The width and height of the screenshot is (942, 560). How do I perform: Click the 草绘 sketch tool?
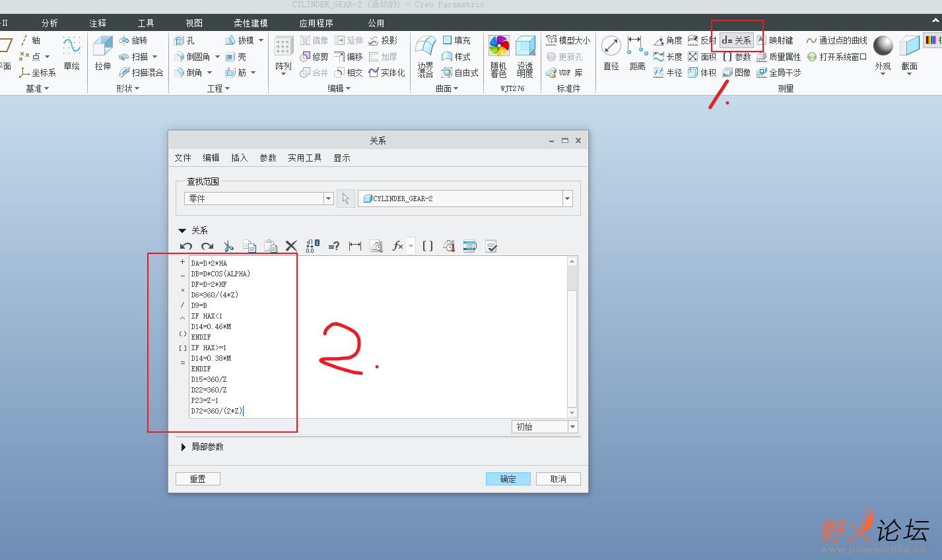pyautogui.click(x=71, y=53)
